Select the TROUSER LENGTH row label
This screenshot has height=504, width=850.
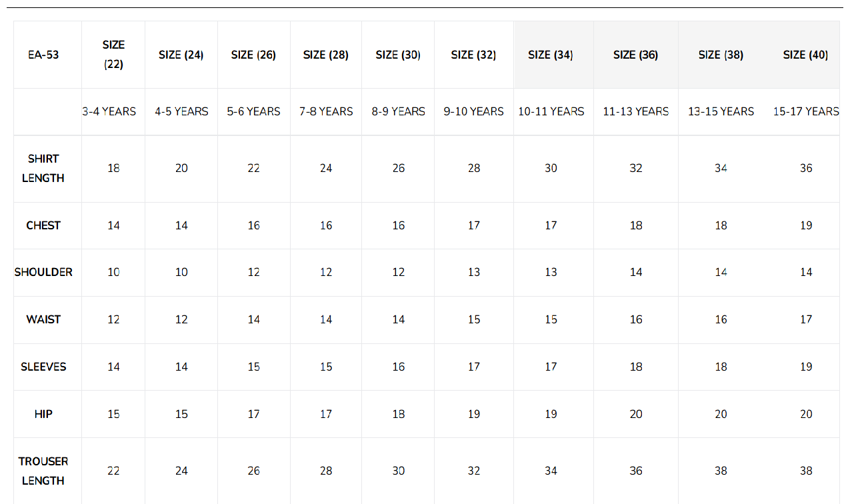coord(43,471)
